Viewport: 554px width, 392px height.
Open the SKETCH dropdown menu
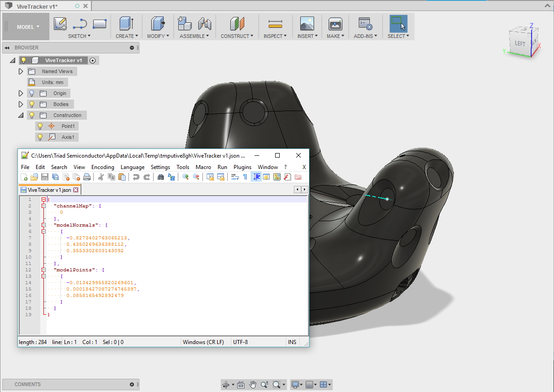click(80, 36)
